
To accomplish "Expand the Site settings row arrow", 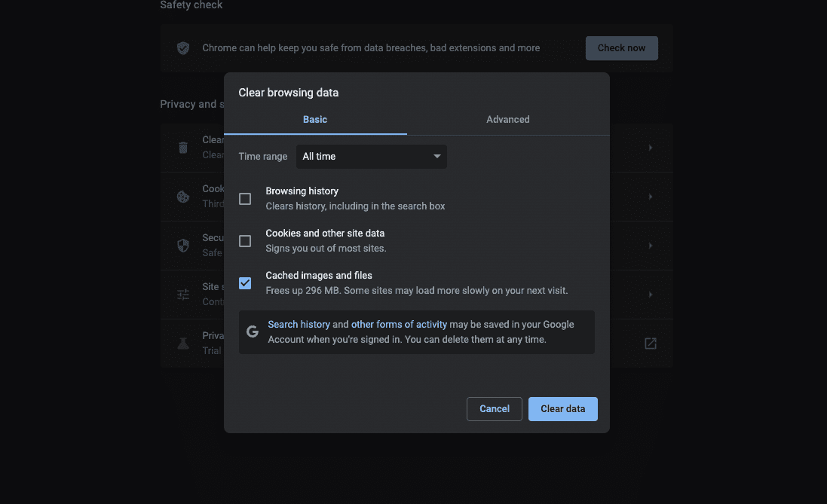I will [x=651, y=295].
